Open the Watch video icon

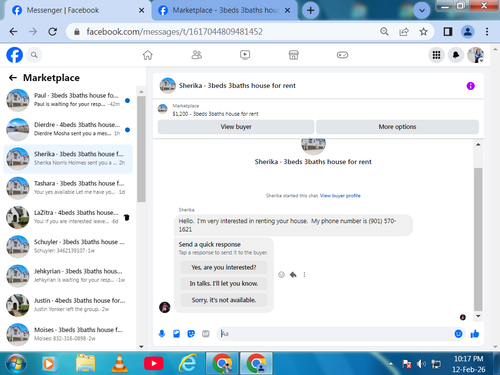tap(245, 55)
